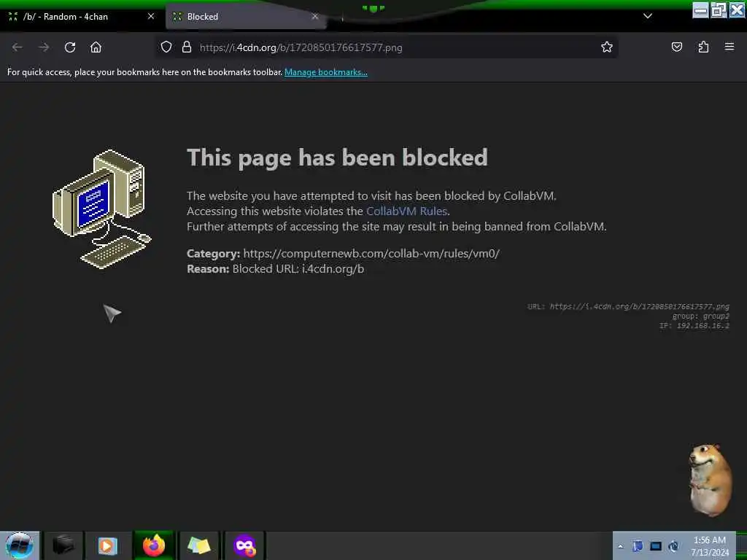The image size is (747, 560).
Task: Click the retro computer illustration
Action: coord(102,209)
